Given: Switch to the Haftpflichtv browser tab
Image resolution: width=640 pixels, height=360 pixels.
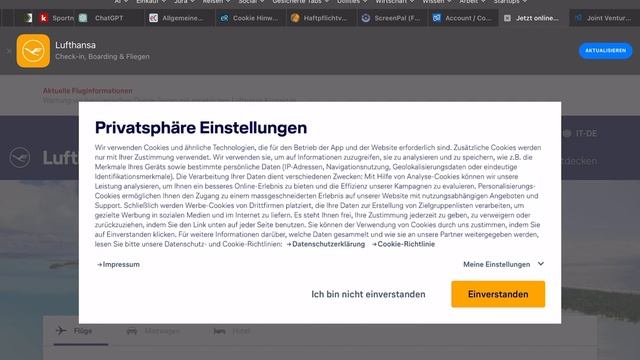Looking at the screenshot, I should [x=321, y=18].
